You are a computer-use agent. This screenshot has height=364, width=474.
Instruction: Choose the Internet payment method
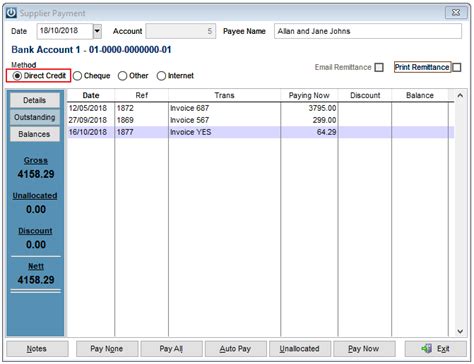coord(161,76)
